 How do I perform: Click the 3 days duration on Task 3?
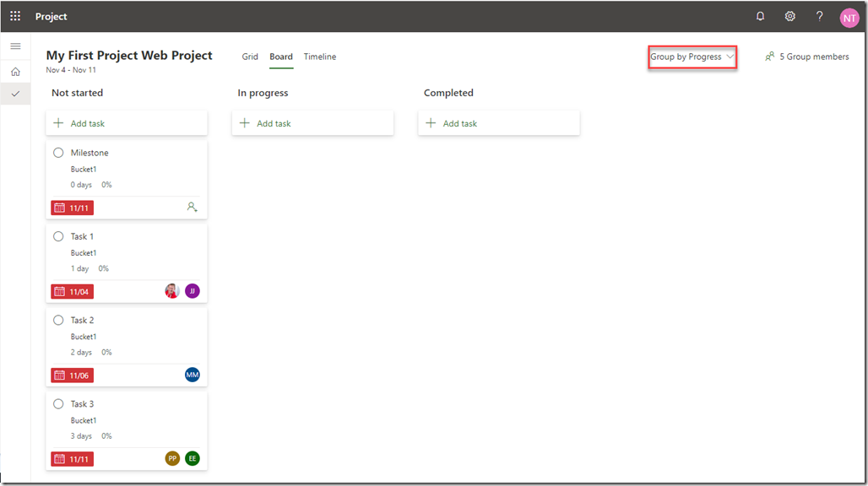(81, 436)
